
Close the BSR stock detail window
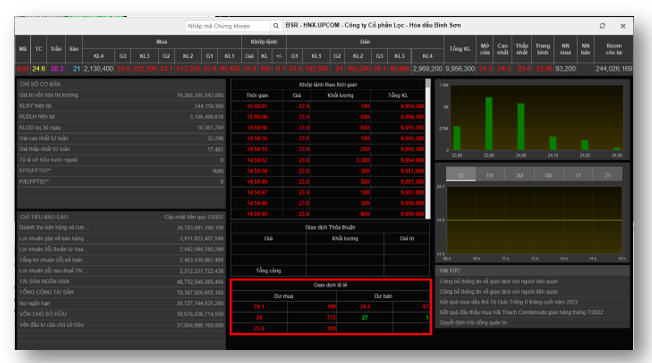click(623, 26)
